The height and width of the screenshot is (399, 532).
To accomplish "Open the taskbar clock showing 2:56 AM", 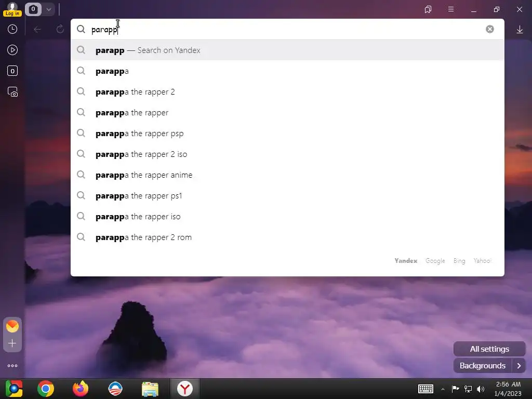I will [508, 389].
